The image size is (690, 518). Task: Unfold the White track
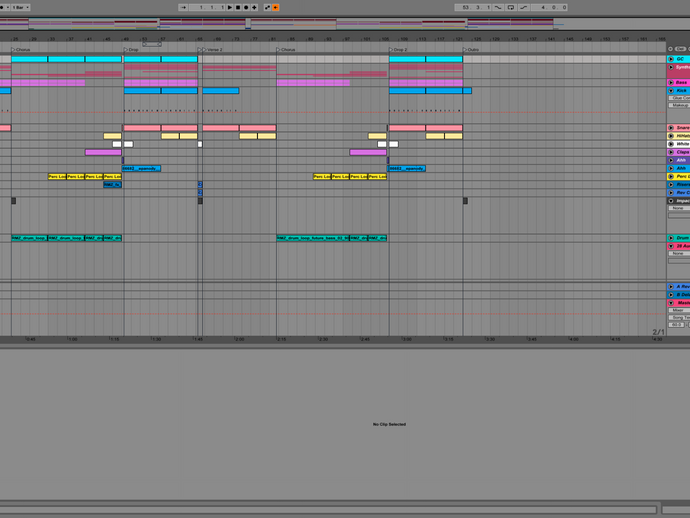click(x=671, y=144)
